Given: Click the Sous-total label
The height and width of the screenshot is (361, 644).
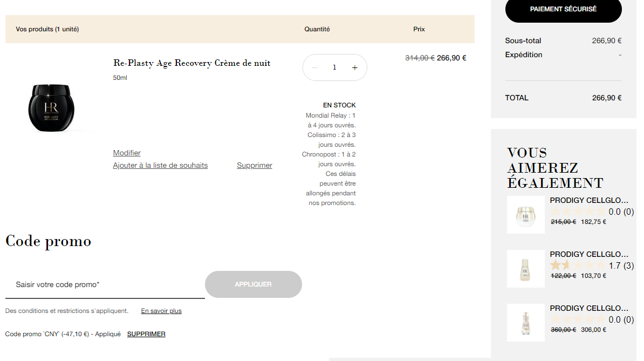Looking at the screenshot, I should [x=523, y=40].
